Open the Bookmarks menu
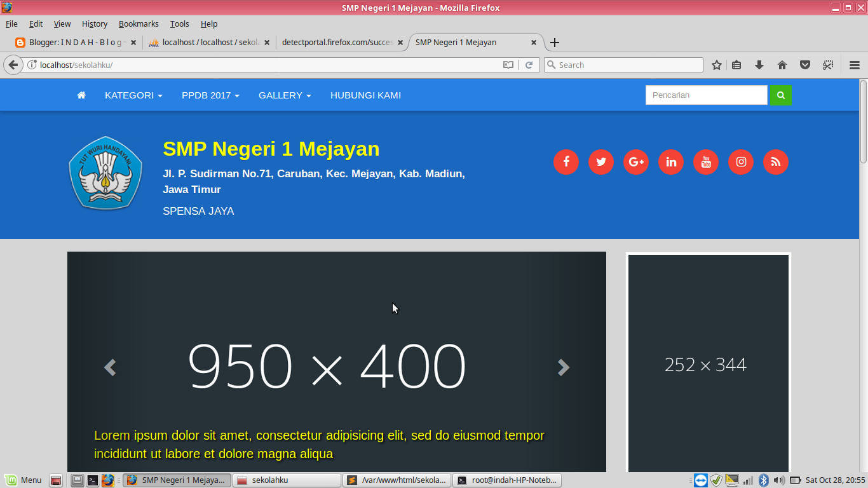This screenshot has width=868, height=488. pos(139,24)
